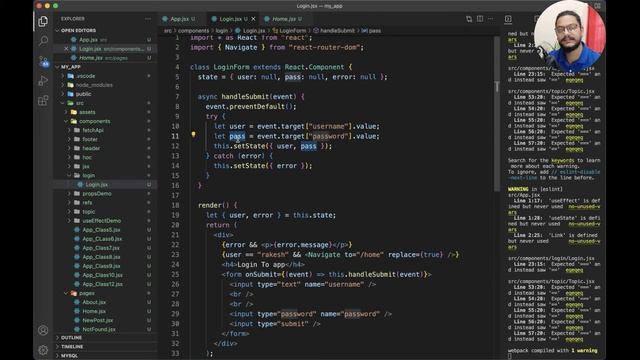This screenshot has height=360, width=640.
Task: Open App_Class8.jsx file
Action: pyautogui.click(x=101, y=257)
